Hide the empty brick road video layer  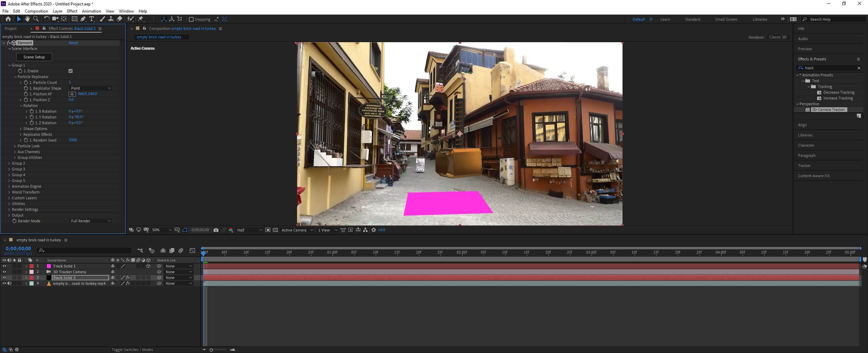[4, 283]
